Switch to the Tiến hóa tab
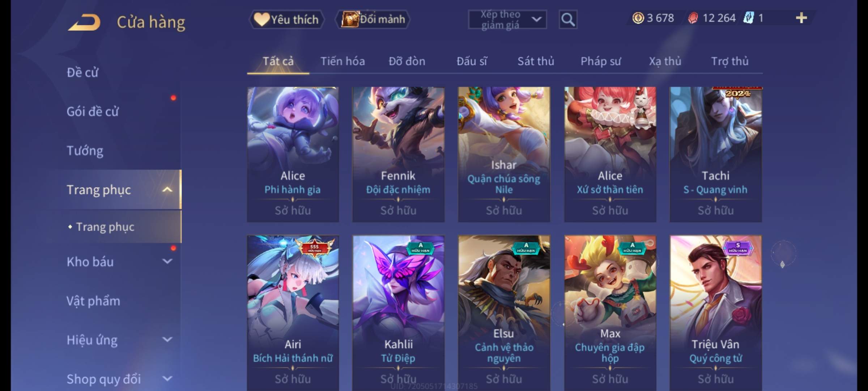The width and height of the screenshot is (868, 391). pos(342,61)
